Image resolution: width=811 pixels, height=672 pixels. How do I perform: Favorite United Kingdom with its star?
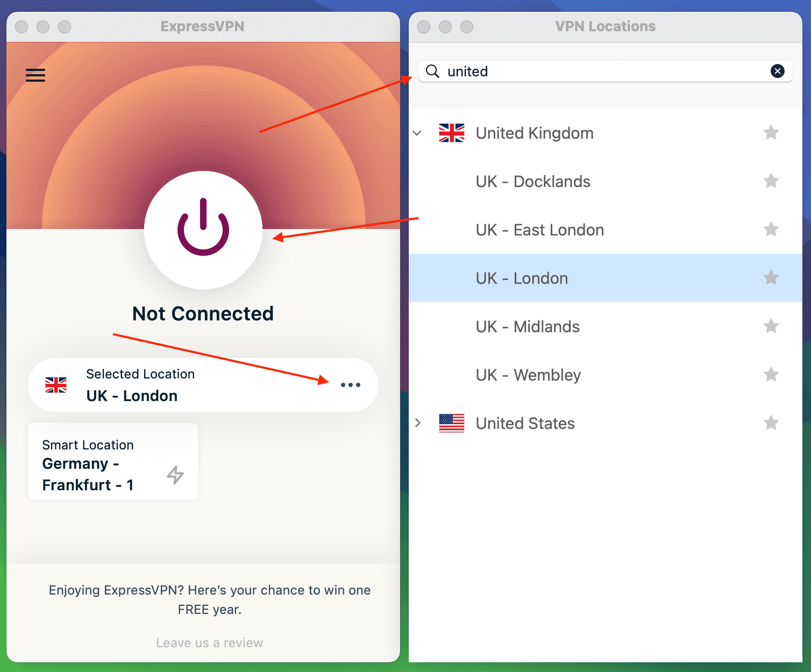point(771,132)
